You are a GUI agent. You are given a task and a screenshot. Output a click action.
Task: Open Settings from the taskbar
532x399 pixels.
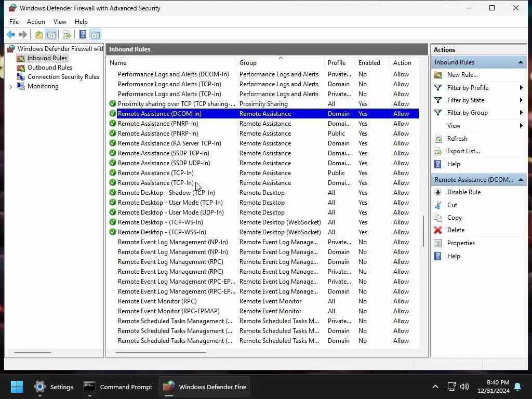tap(54, 387)
